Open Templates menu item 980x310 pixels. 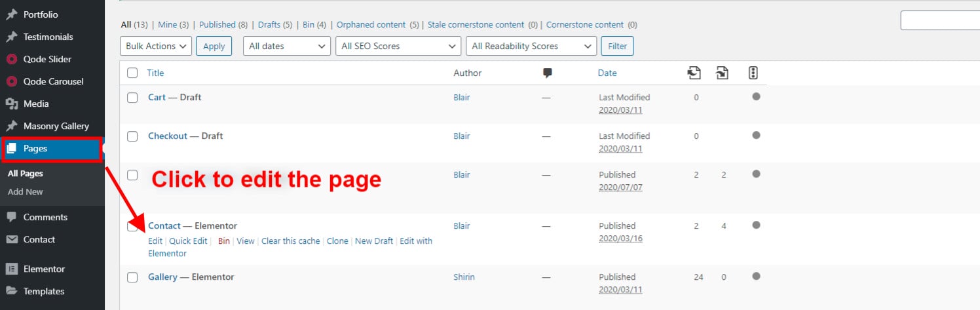tap(44, 291)
